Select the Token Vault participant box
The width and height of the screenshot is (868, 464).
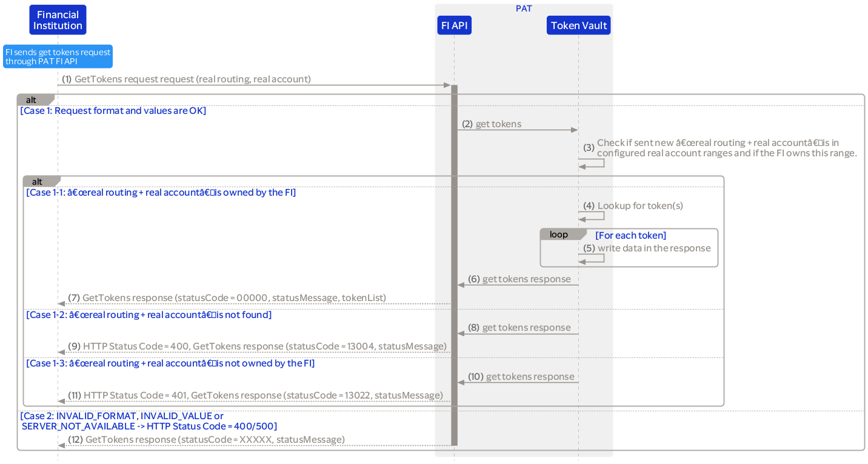pos(578,25)
